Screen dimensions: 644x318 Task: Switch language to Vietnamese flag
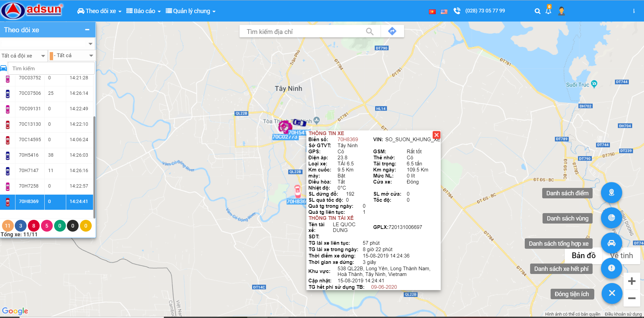pos(432,11)
